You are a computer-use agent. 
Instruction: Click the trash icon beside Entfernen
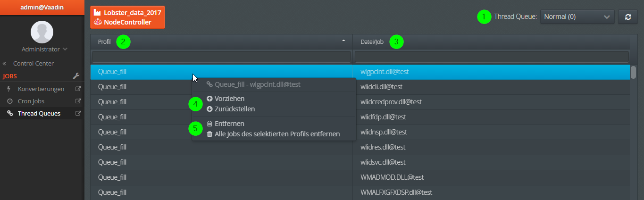pos(209,124)
